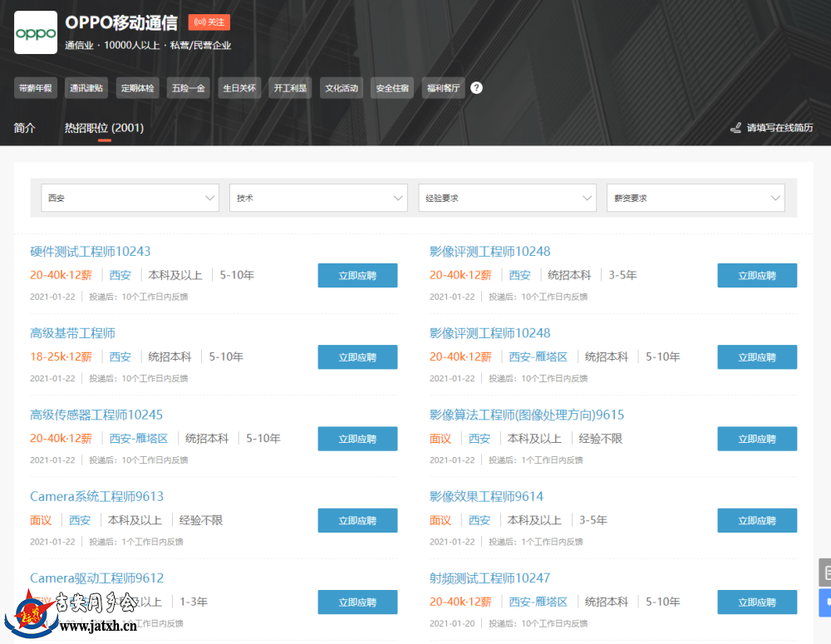The width and height of the screenshot is (831, 644).
Task: Open the 西安 city dropdown
Action: click(130, 198)
